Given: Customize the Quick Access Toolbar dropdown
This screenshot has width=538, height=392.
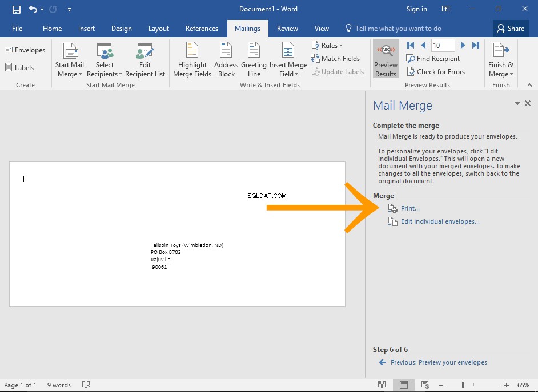Looking at the screenshot, I should 69,10.
